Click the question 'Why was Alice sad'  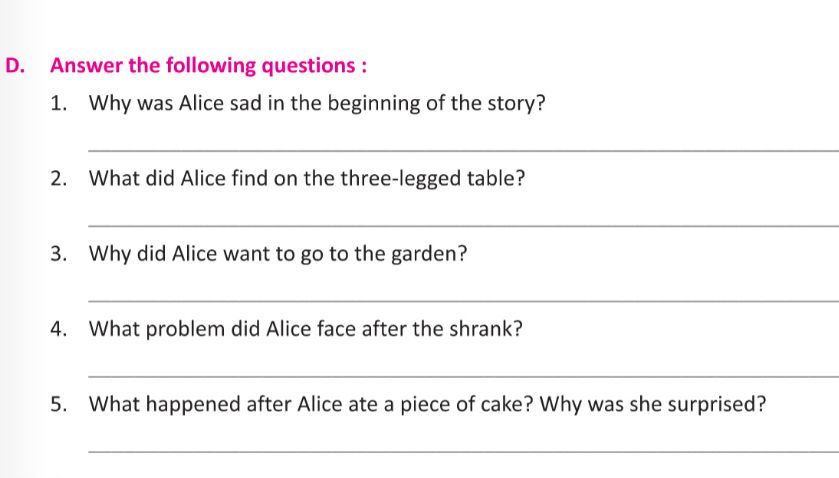tap(317, 104)
